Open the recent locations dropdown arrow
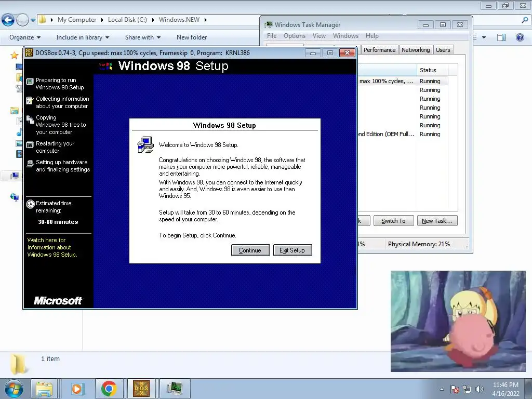 pyautogui.click(x=33, y=20)
